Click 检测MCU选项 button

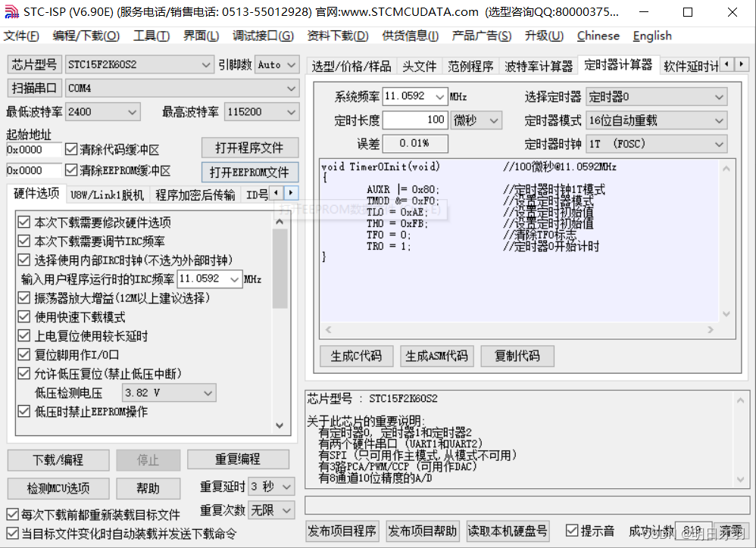pos(58,488)
